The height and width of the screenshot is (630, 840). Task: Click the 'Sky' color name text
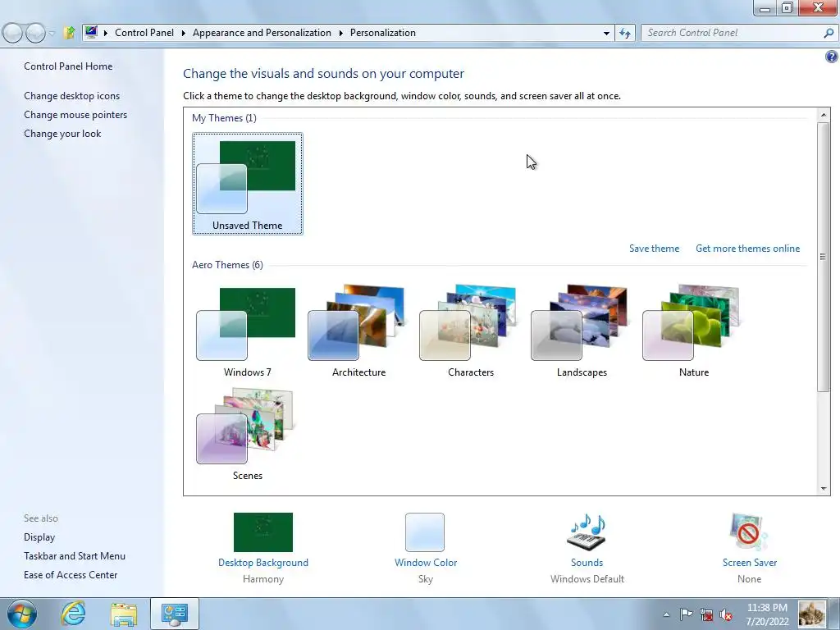tap(426, 579)
